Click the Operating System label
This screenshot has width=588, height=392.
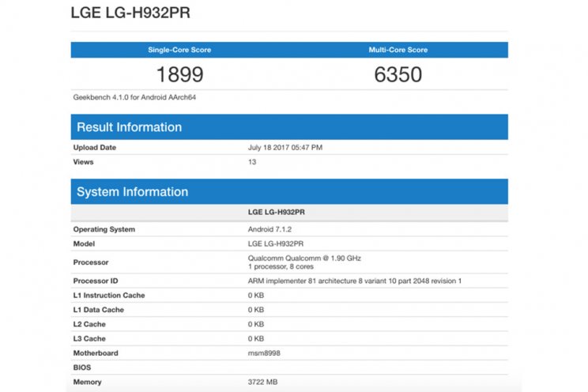(104, 229)
